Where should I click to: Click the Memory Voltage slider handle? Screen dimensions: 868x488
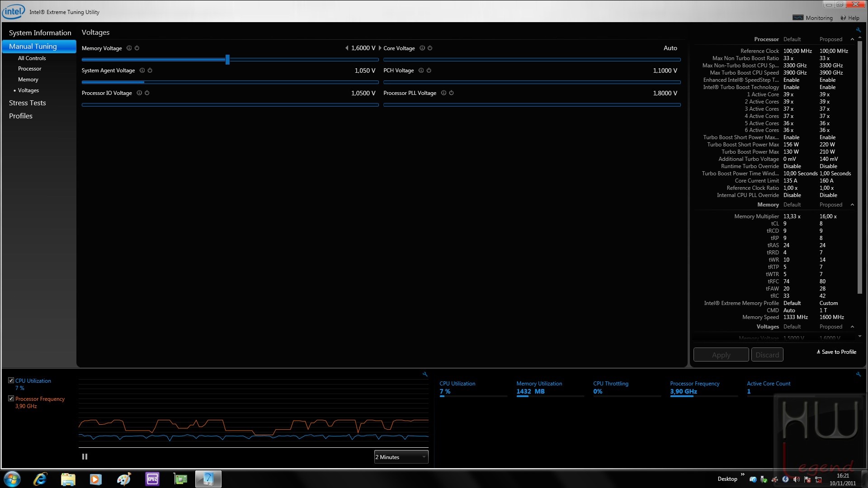point(227,59)
